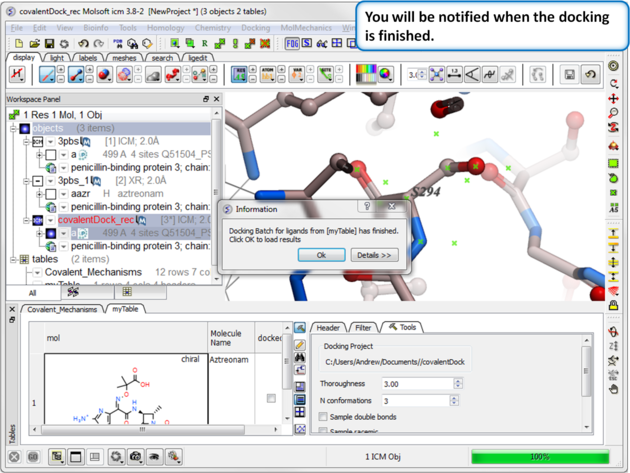Open the dropdown arrow next to aazr
The width and height of the screenshot is (630, 473).
coord(63,194)
